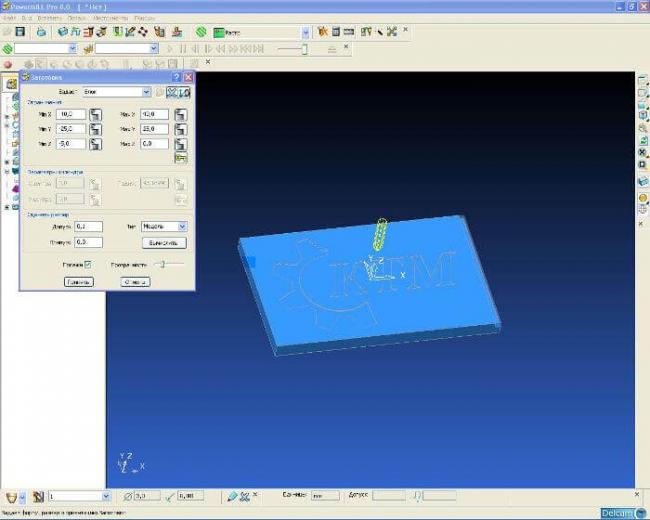Open the Задает 'Блок' dropdown in dialog
This screenshot has width=650, height=520.
click(146, 92)
